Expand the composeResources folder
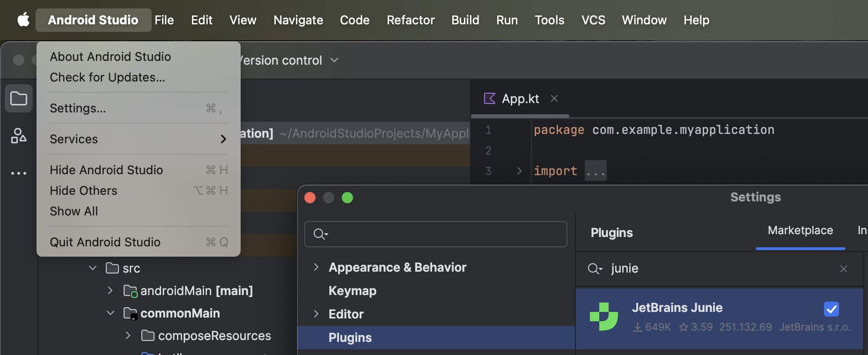The image size is (868, 355). click(128, 335)
